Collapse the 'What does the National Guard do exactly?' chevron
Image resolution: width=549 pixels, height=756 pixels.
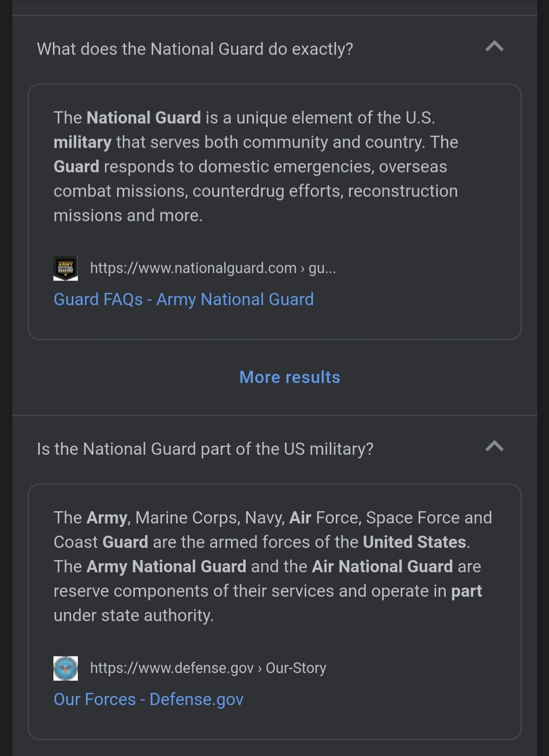tap(494, 47)
